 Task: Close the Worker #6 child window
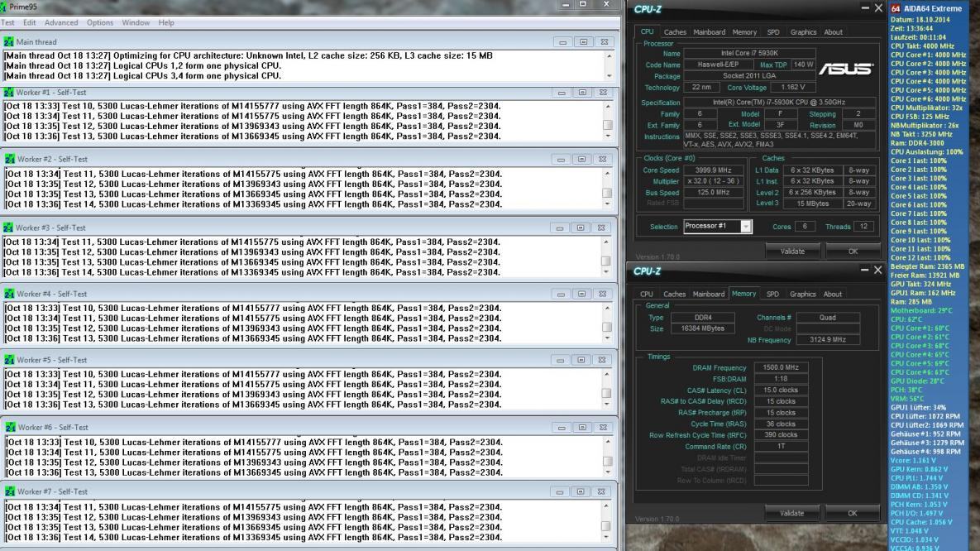603,428
